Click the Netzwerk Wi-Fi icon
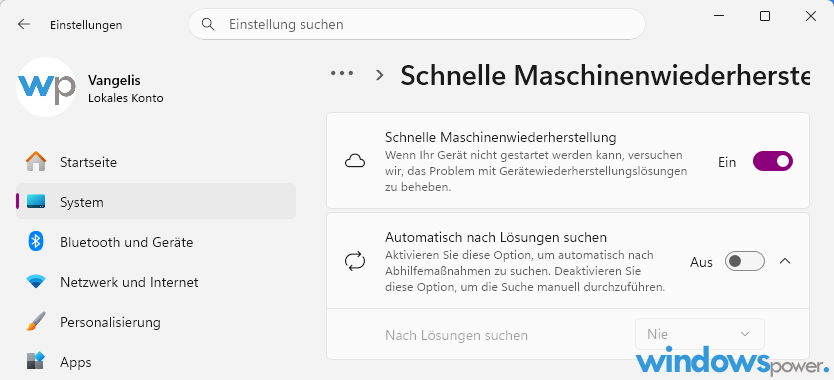This screenshot has width=834, height=380. tap(36, 282)
